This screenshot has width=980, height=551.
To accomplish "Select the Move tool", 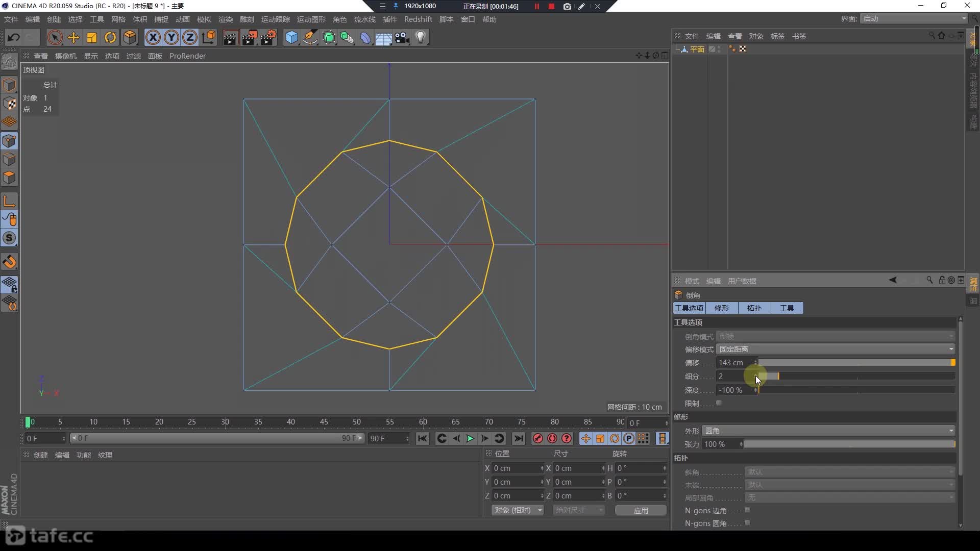I will click(73, 37).
